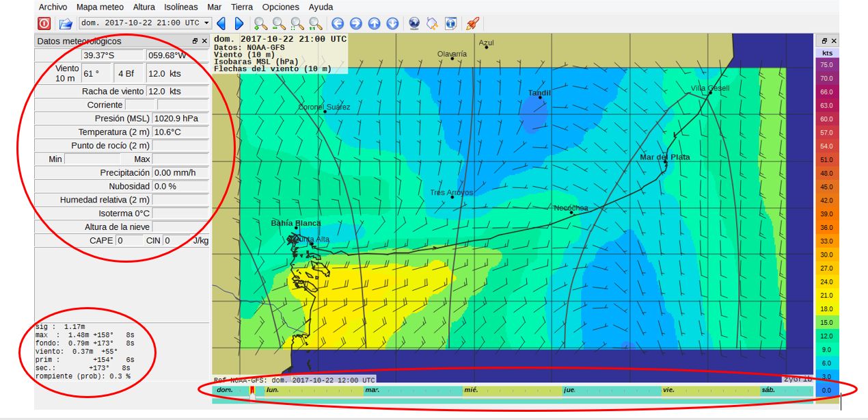The height and width of the screenshot is (420, 868).
Task: Open a GRIB file with folder icon
Action: [x=65, y=23]
